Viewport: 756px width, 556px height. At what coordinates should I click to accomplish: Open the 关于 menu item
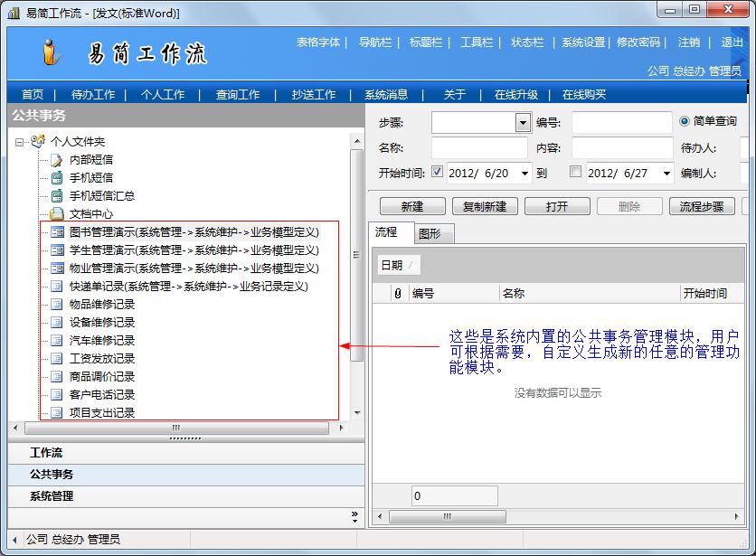pos(454,95)
